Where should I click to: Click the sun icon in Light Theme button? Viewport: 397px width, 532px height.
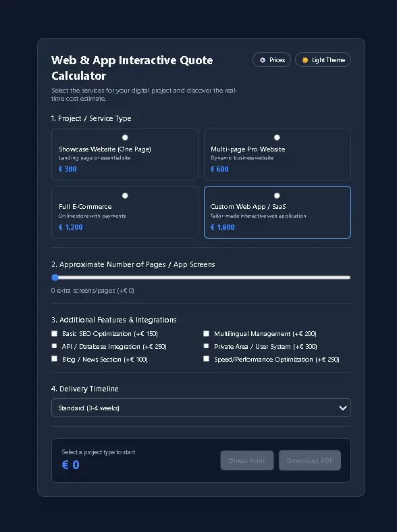[305, 60]
